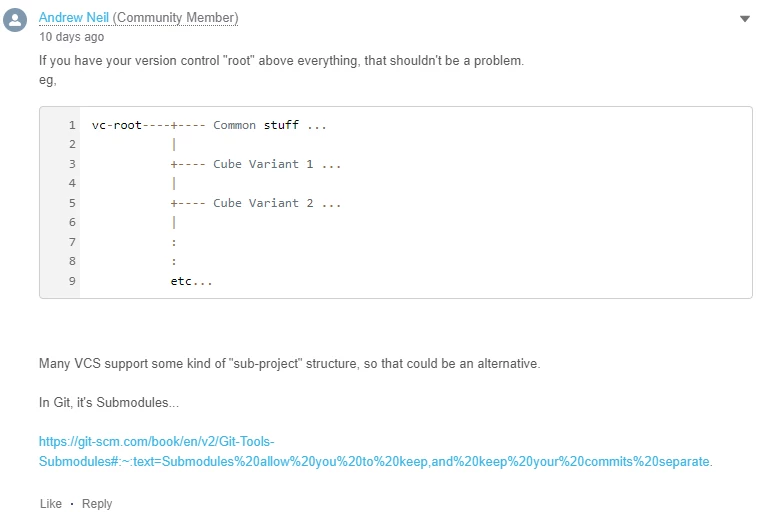Like Andrew Neil's comment

coord(51,504)
